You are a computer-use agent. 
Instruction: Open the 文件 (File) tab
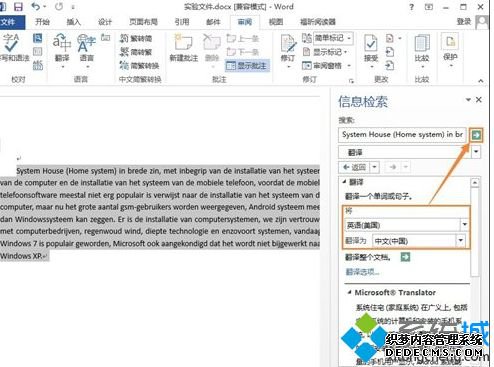[10, 22]
